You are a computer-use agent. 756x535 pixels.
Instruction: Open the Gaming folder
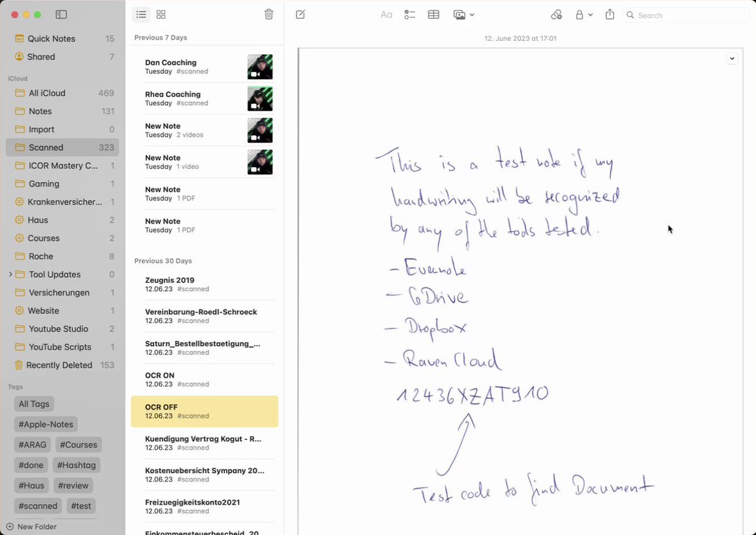(62, 184)
